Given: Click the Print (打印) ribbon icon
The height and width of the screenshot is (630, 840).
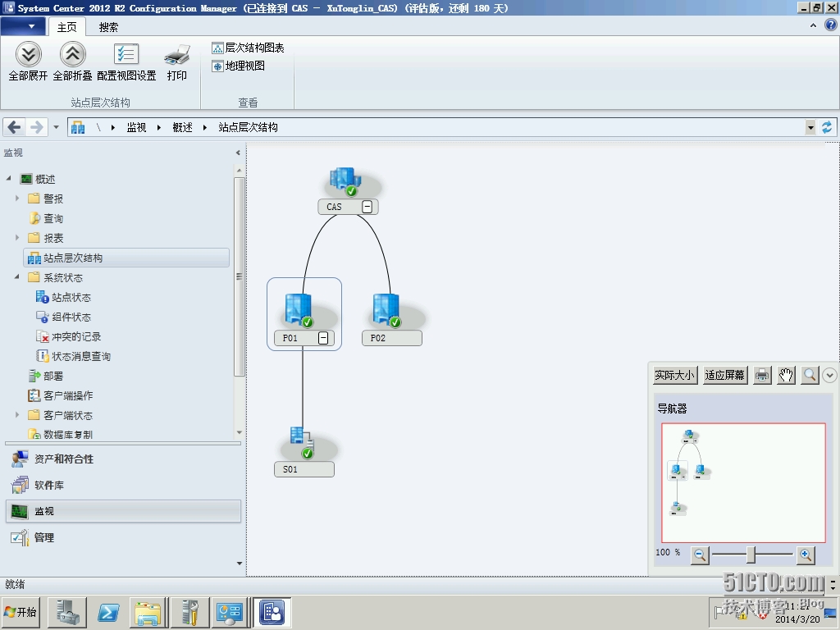Looking at the screenshot, I should tap(177, 55).
